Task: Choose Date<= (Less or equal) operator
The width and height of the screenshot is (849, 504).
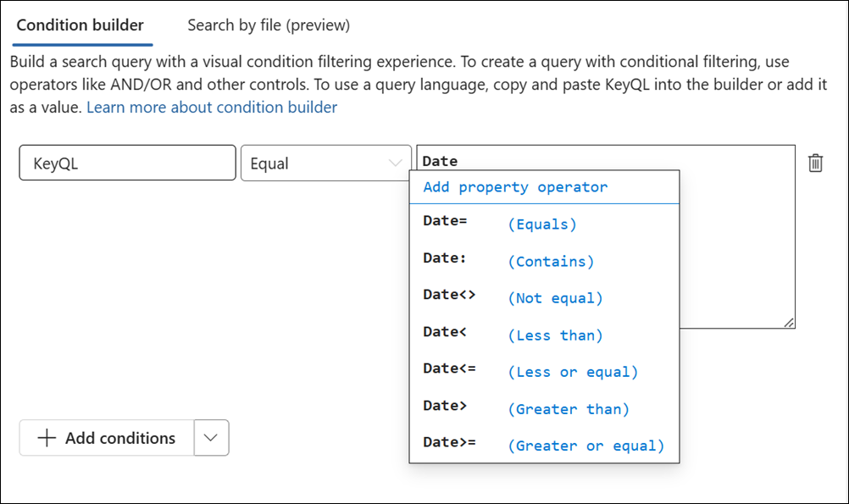Action: 508,371
